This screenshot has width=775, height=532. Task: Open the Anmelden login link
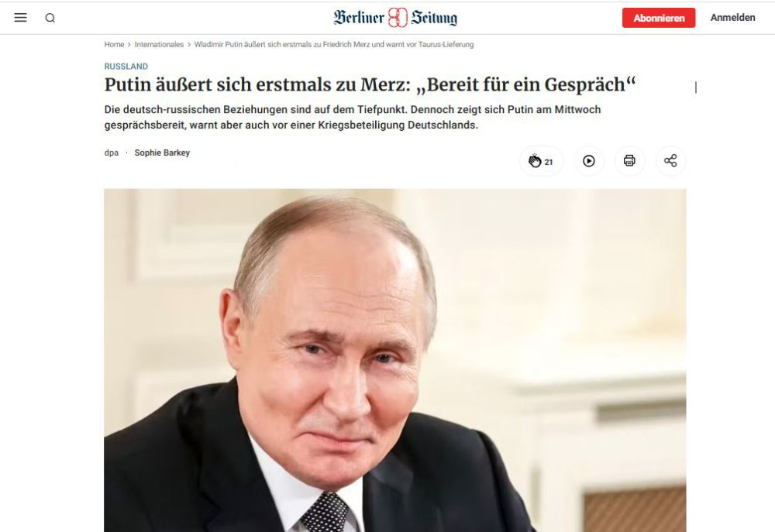pyautogui.click(x=732, y=17)
